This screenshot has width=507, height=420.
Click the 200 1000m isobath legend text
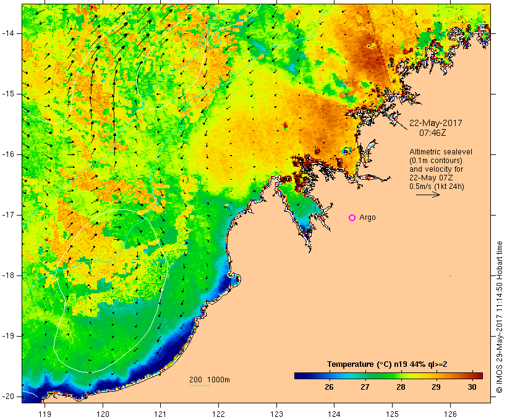point(210,380)
